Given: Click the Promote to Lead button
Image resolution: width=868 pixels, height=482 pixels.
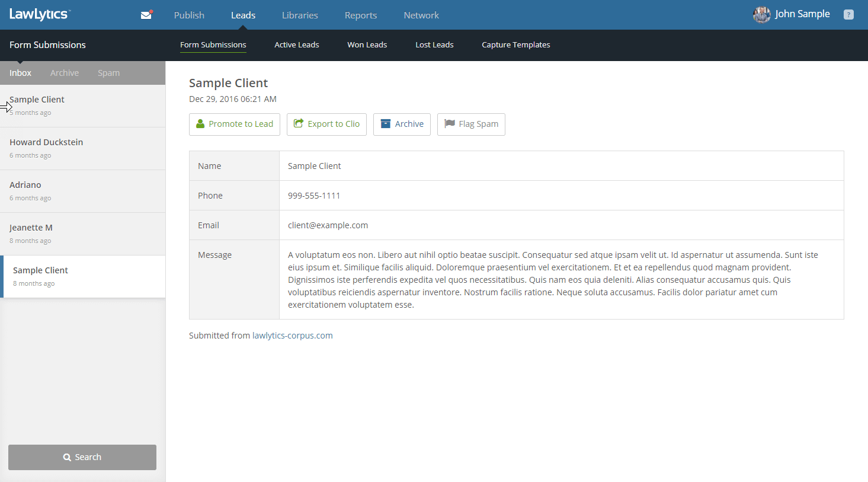Looking at the screenshot, I should point(235,124).
